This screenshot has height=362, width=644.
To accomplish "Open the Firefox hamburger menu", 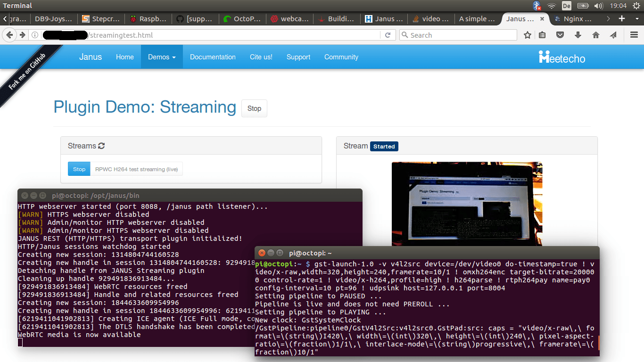I will coord(634,35).
